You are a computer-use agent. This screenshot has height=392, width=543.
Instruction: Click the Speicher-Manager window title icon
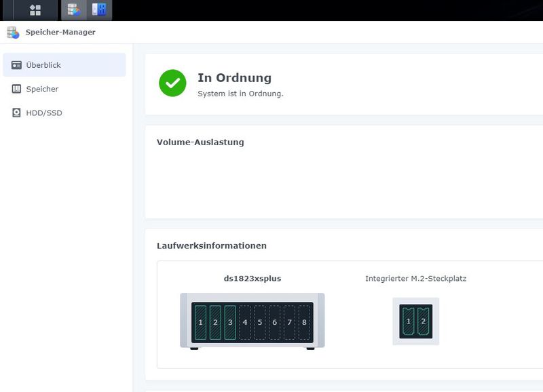click(11, 31)
